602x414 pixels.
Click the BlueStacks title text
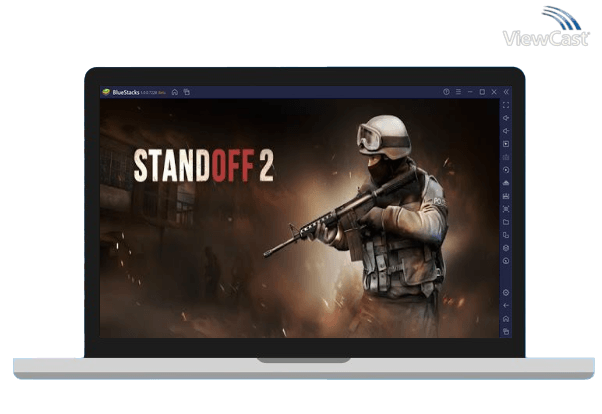point(126,93)
